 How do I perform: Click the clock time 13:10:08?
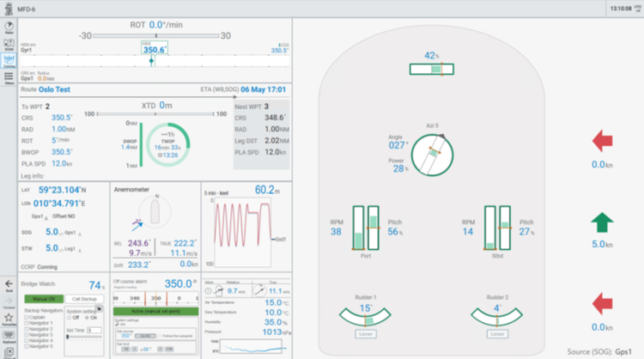[621, 9]
